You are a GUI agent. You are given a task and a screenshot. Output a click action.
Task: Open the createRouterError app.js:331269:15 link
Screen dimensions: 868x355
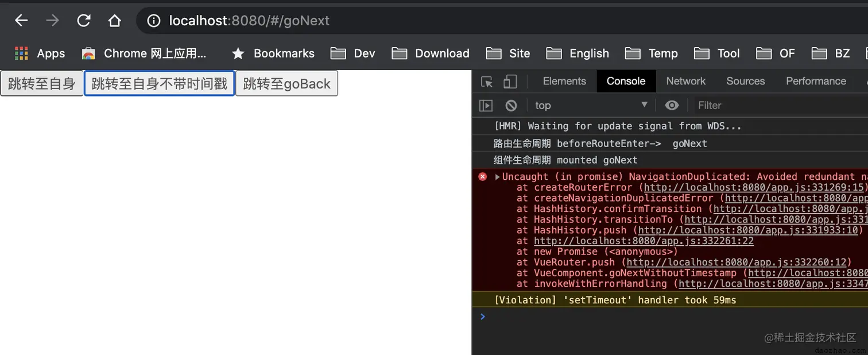(x=754, y=187)
